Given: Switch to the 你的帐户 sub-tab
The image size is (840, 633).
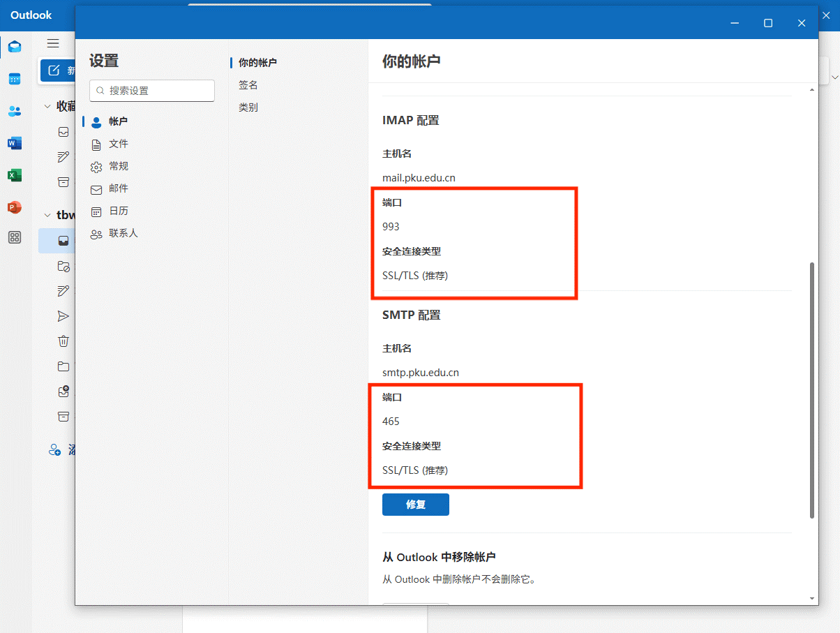Looking at the screenshot, I should pos(257,63).
